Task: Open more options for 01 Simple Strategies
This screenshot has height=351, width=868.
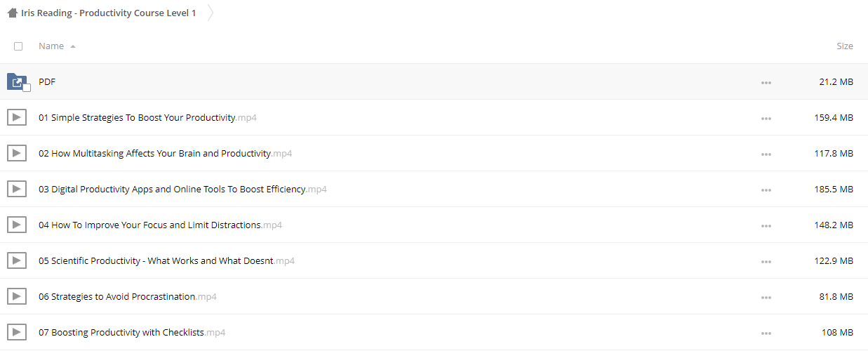Action: point(766,119)
